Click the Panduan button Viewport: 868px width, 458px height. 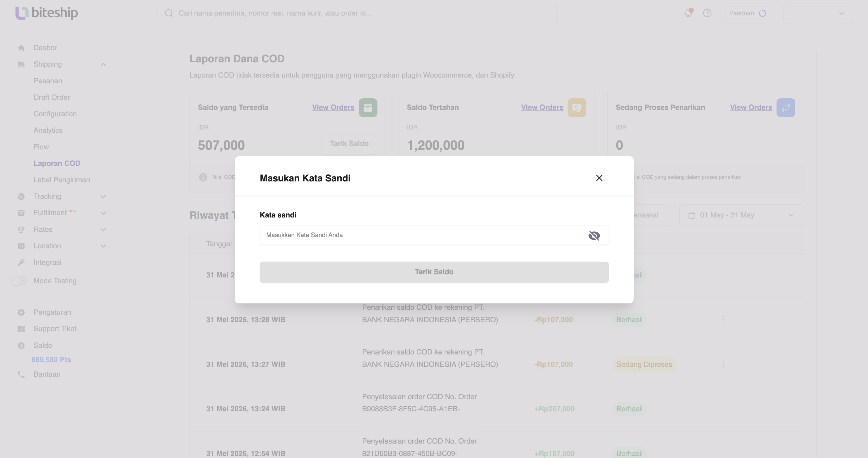748,13
